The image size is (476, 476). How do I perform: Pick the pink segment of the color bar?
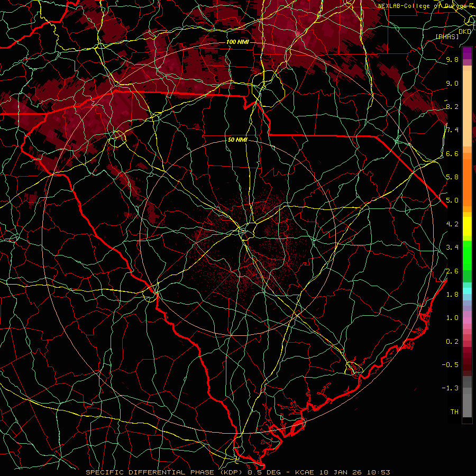coord(467,321)
